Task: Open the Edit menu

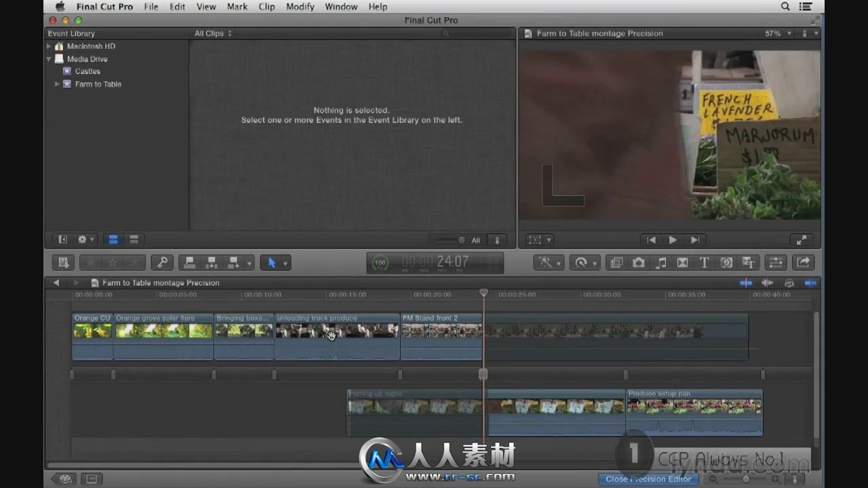Action: click(178, 7)
